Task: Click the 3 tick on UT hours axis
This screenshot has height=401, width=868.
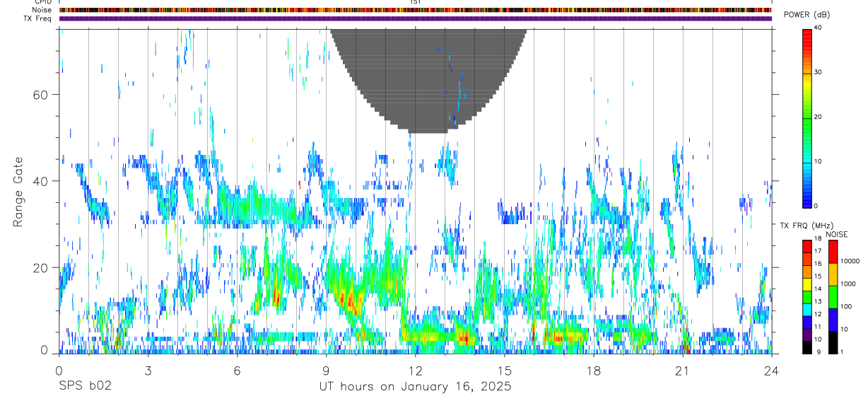Action: (x=148, y=370)
